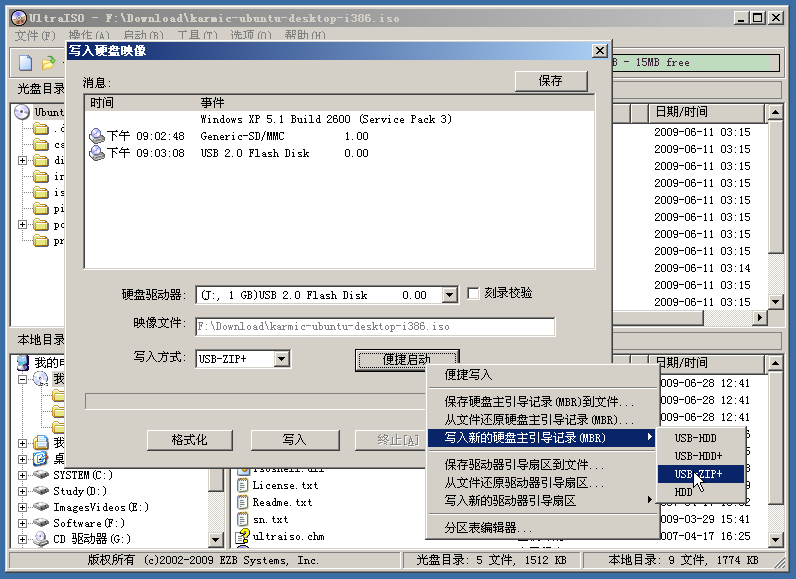Open 写入新的硬盘主引导记录(MBR) submenu

tap(542, 438)
